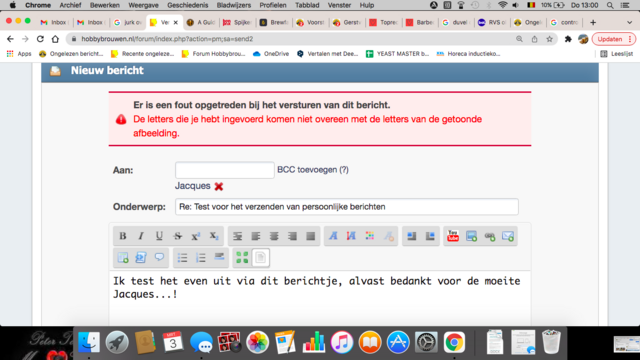Open the Profielen menu
Image resolution: width=640 pixels, height=360 pixels.
[x=273, y=5]
